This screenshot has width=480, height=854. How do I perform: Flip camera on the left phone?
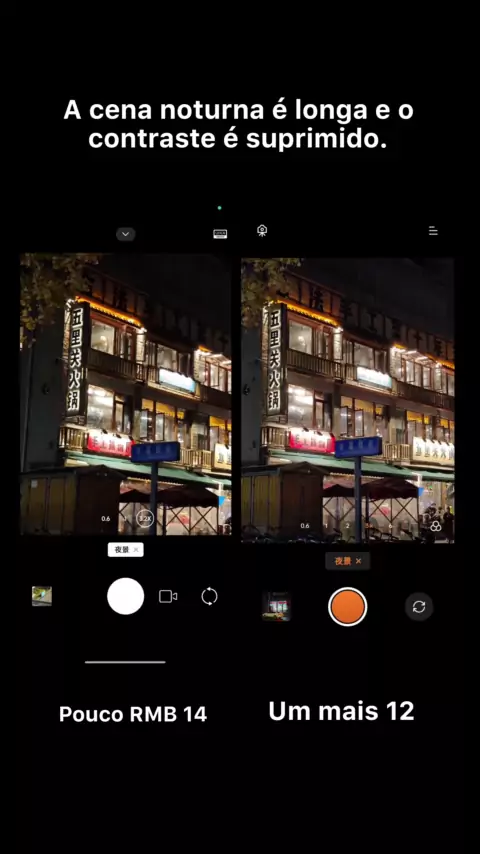(209, 596)
